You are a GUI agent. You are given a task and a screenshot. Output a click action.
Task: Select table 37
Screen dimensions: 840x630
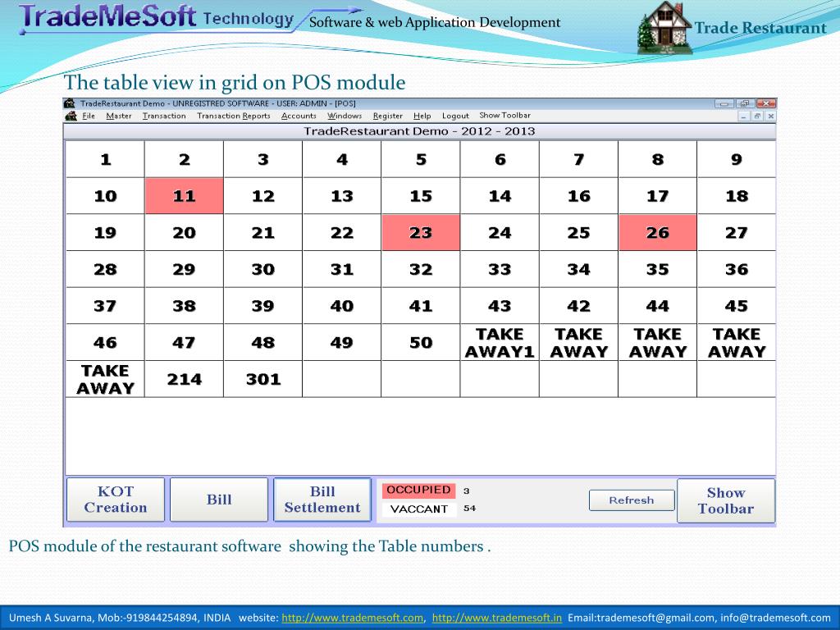[x=105, y=306]
